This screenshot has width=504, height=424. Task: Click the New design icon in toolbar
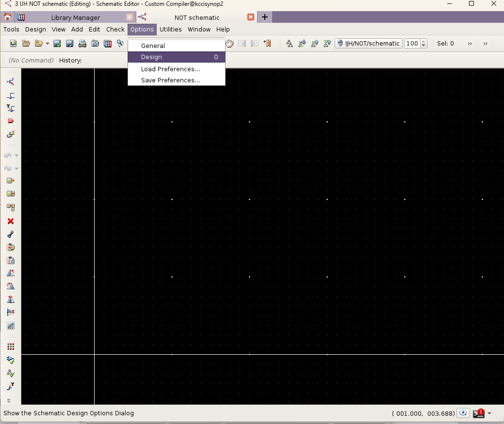(13, 43)
